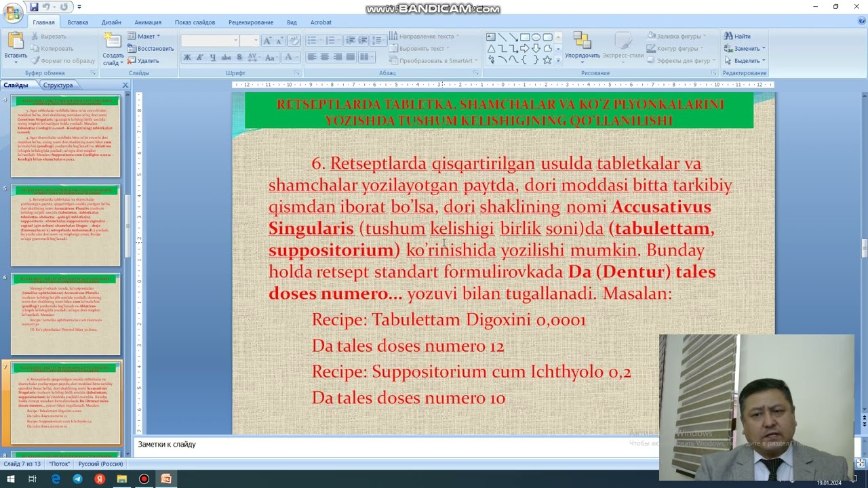Open change case (Aa) dropdown
The width and height of the screenshot is (868, 488).
(x=272, y=58)
